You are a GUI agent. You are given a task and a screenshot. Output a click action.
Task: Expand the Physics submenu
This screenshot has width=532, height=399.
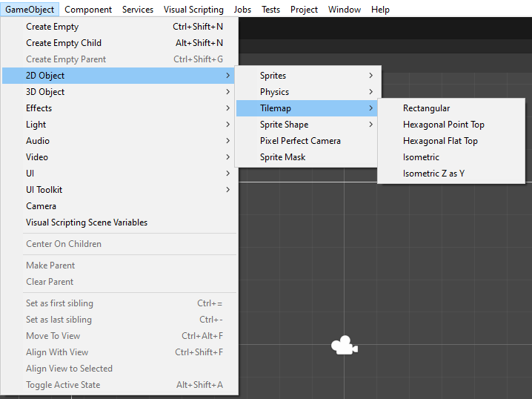point(308,92)
